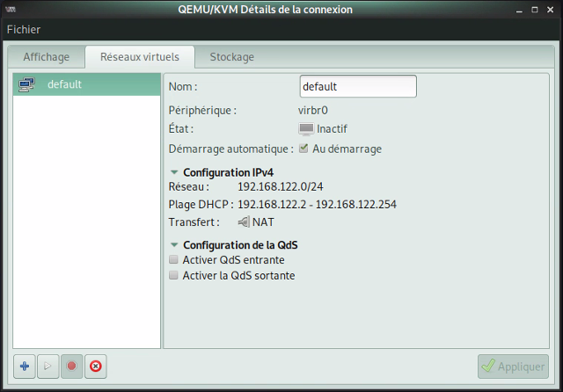
Task: Click the Nom text field
Action: coord(358,86)
